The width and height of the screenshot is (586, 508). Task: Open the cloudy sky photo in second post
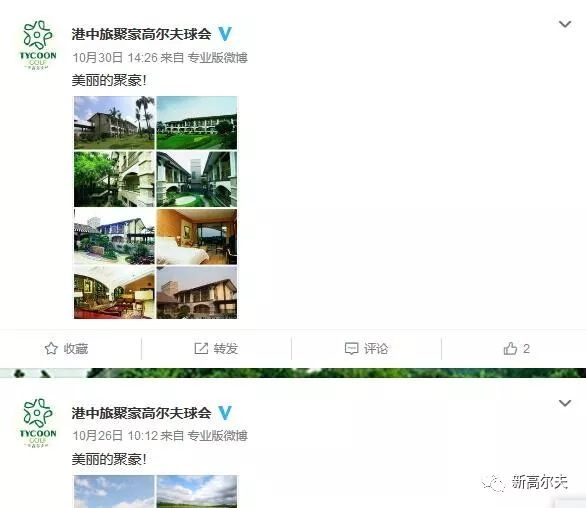tap(114, 491)
